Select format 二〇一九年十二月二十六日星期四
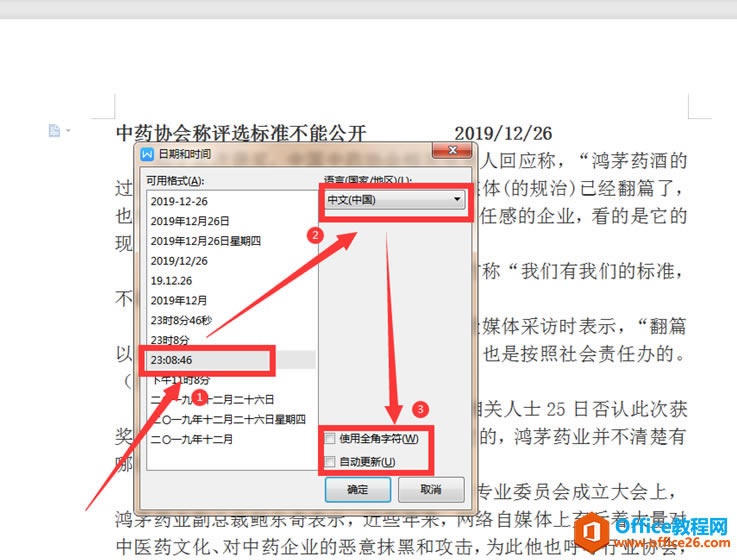 coord(232,419)
